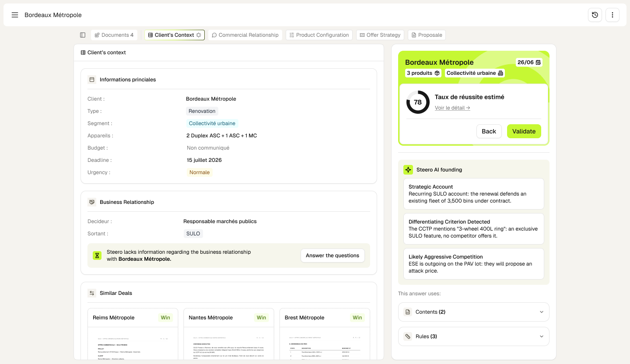Open the three-dot more options menu
Screen dimensions: 630x364
[x=612, y=15]
